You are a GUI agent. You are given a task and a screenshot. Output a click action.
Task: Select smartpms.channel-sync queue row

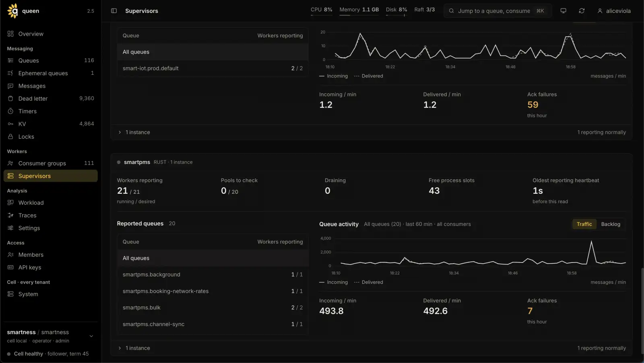(213, 324)
